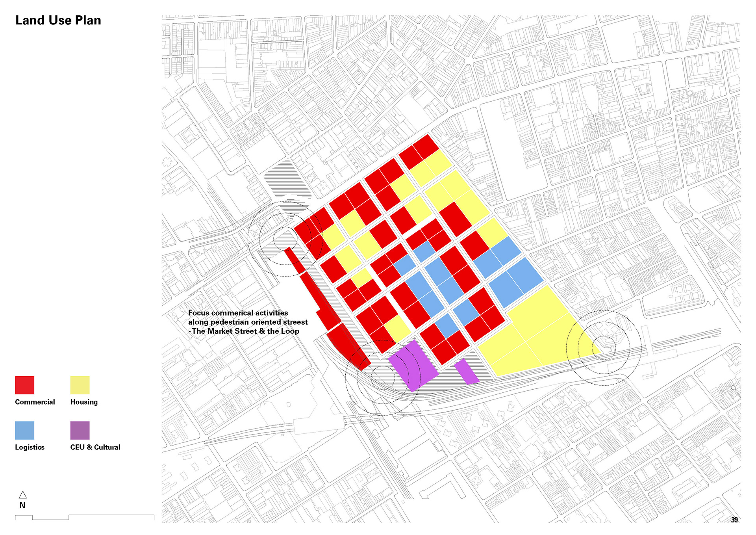Click the 'Commercial' legend label

click(35, 402)
